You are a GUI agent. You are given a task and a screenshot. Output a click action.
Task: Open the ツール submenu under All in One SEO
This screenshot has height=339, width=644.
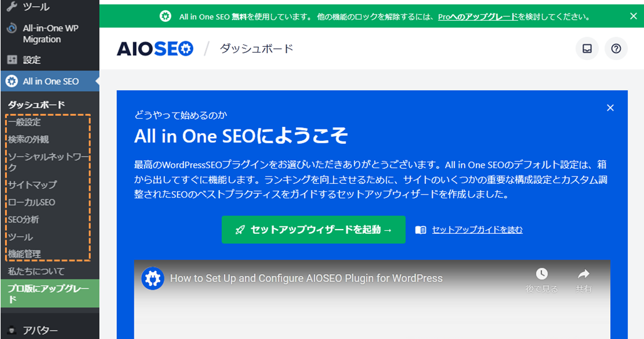(x=20, y=237)
